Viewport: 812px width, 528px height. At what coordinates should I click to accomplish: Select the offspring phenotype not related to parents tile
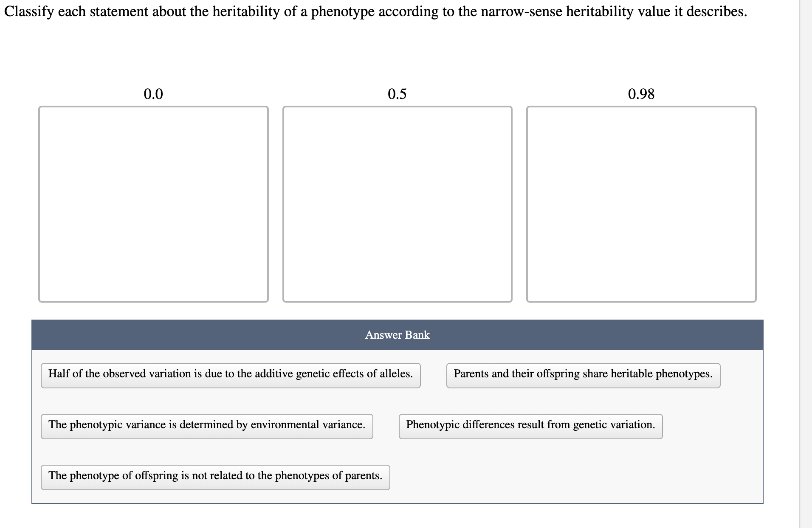215,477
